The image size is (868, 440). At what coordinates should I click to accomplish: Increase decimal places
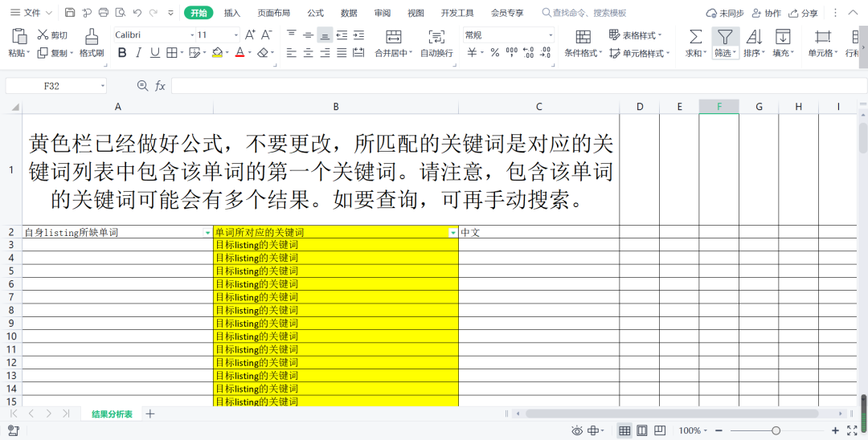tap(529, 52)
